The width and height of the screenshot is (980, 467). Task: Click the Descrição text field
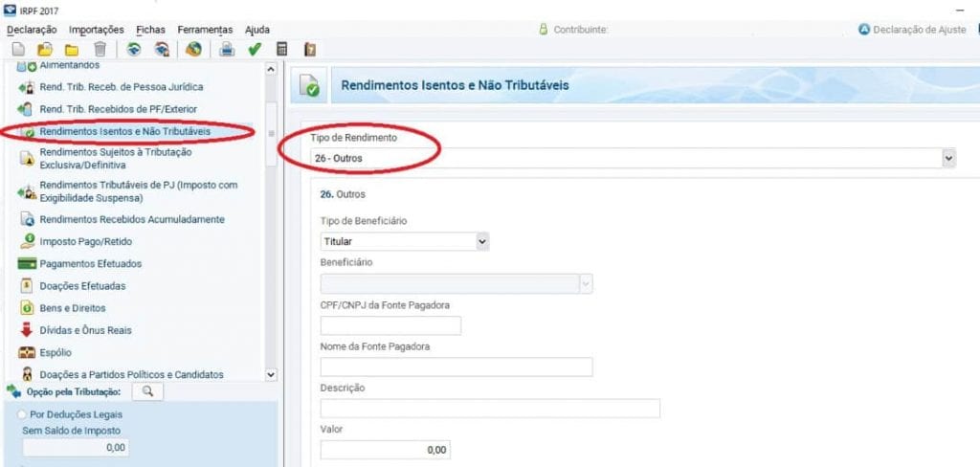click(490, 409)
